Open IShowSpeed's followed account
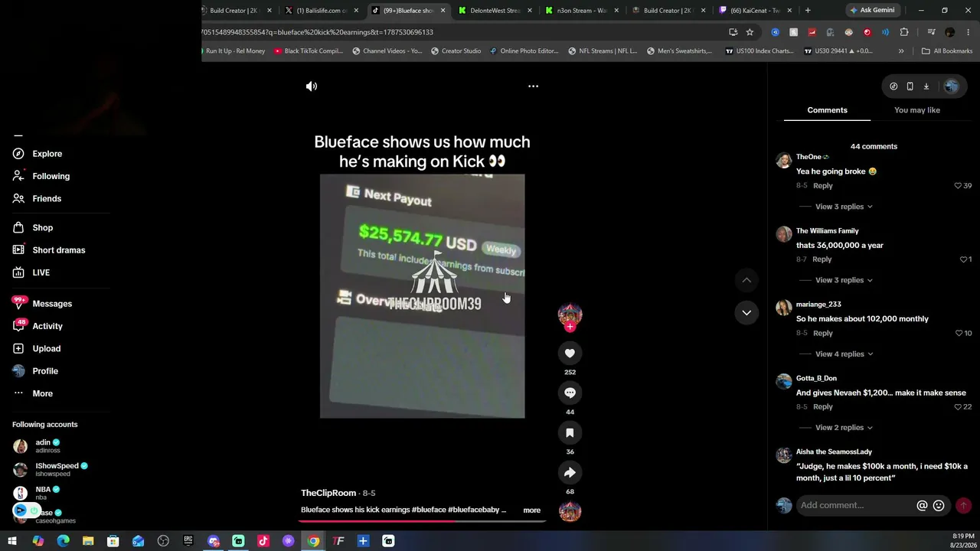 51,469
